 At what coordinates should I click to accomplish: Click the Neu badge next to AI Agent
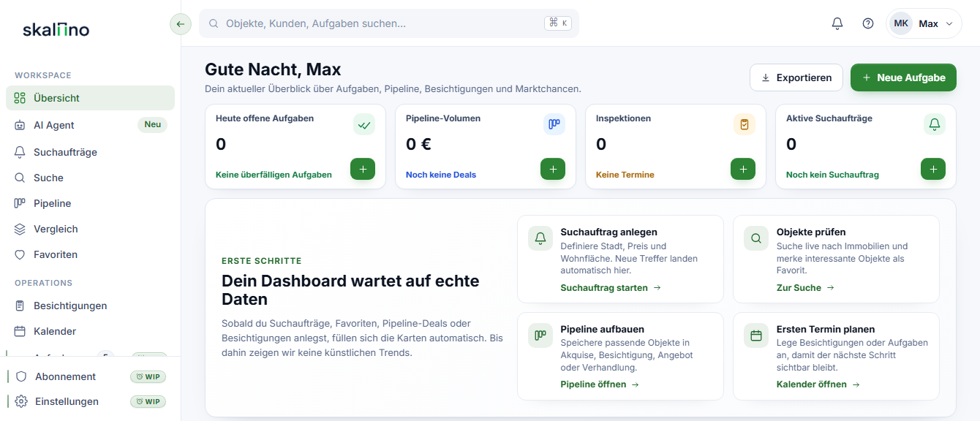click(x=152, y=124)
